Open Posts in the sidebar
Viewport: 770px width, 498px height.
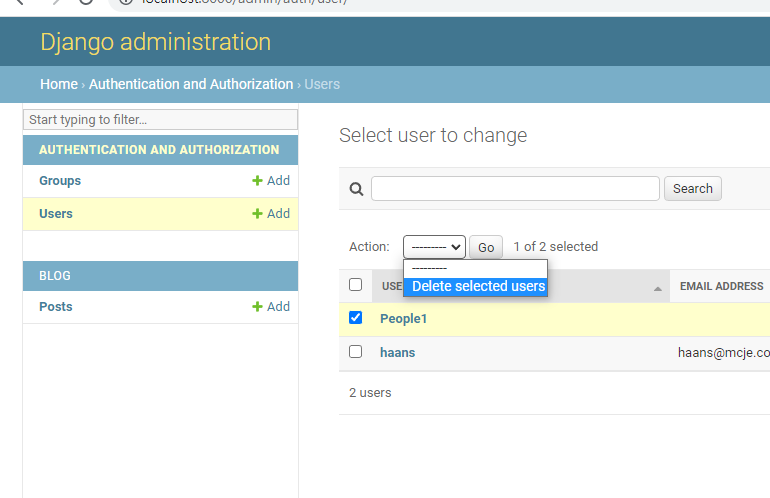point(56,306)
